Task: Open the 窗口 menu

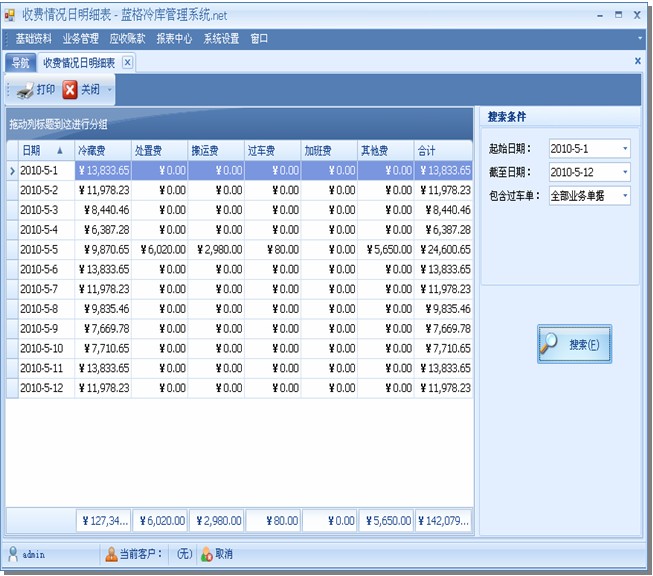Action: 259,39
